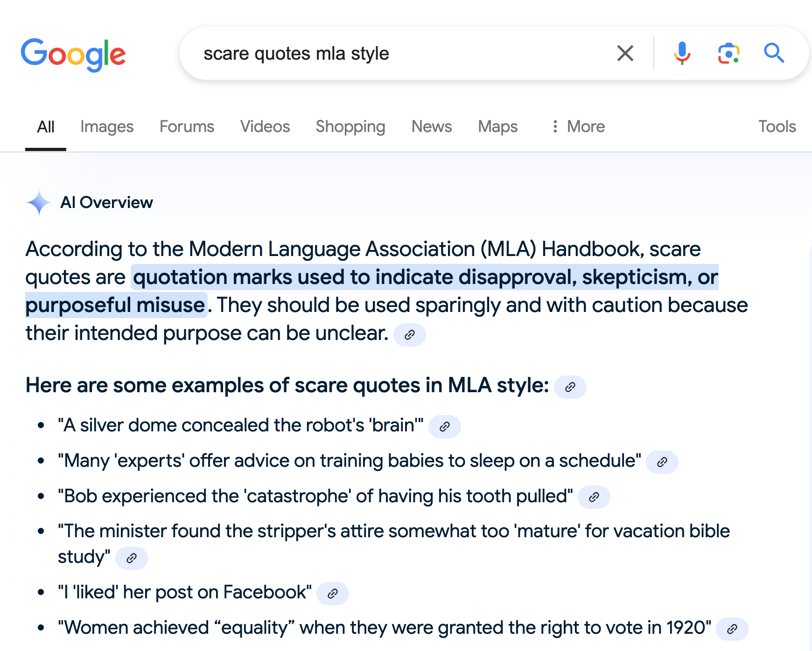
Task: Select the Shopping tab
Action: coord(350,126)
